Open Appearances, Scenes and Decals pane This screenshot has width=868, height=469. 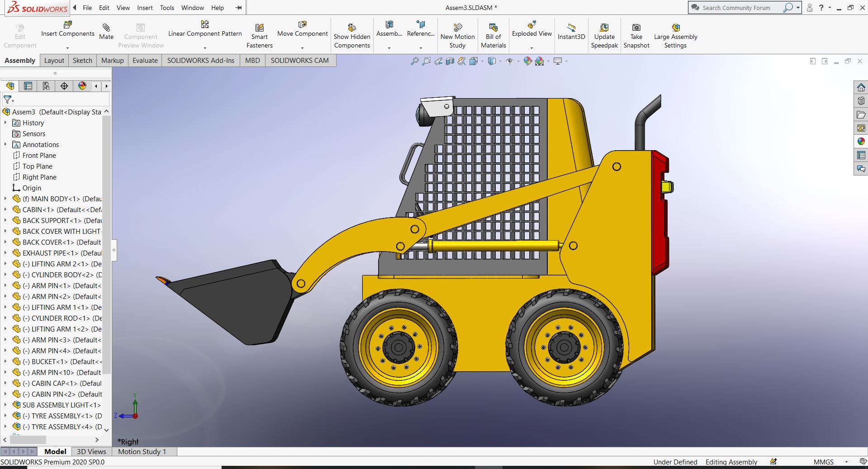[861, 142]
